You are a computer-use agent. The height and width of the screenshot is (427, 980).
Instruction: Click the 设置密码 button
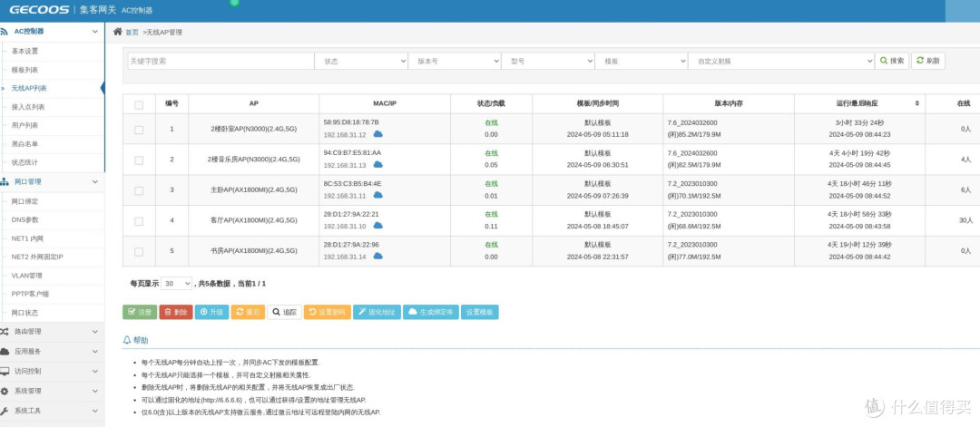[328, 312]
